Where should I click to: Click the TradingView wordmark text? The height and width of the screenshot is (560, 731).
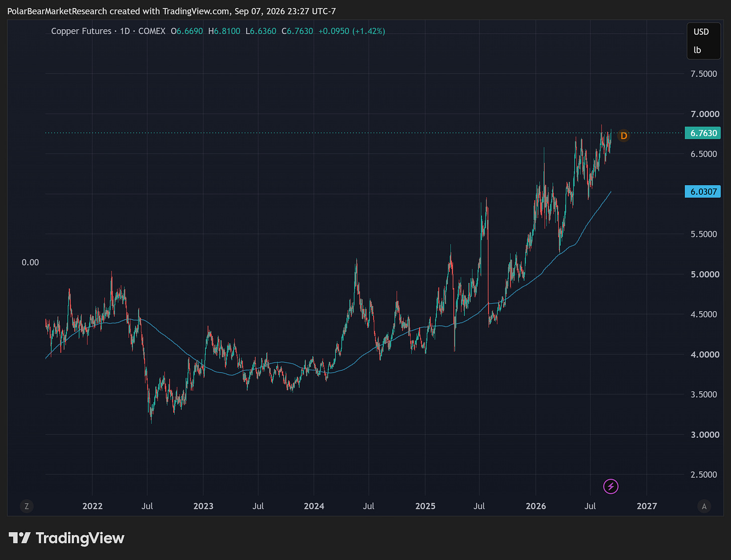(80, 538)
